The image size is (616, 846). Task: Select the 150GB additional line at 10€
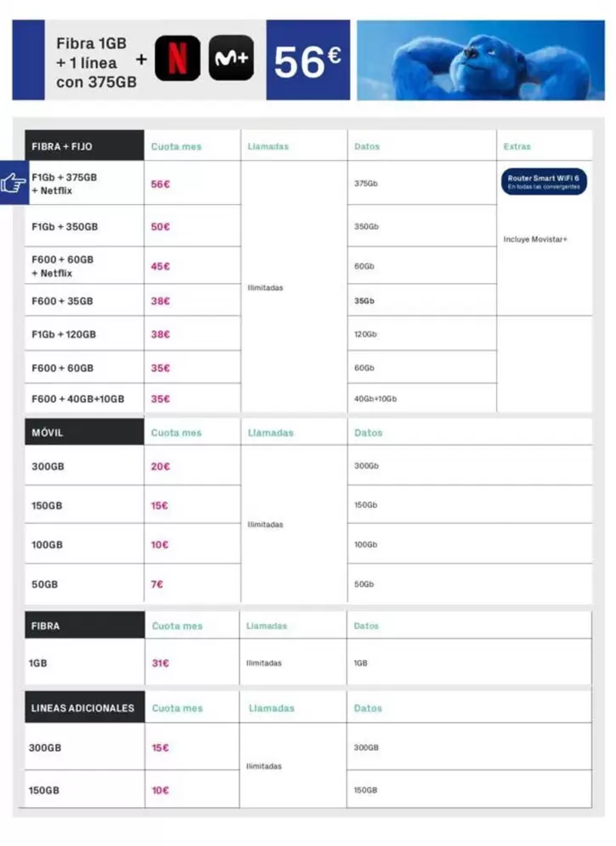45,791
